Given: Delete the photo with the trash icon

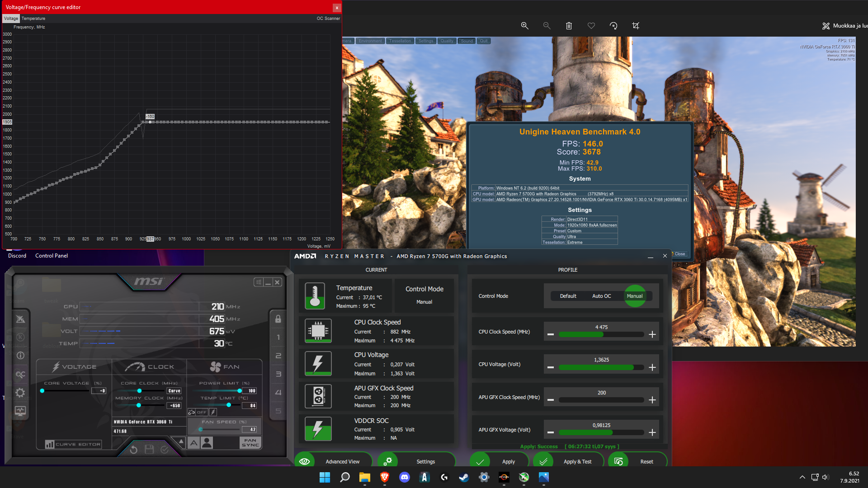Looking at the screenshot, I should 569,26.
